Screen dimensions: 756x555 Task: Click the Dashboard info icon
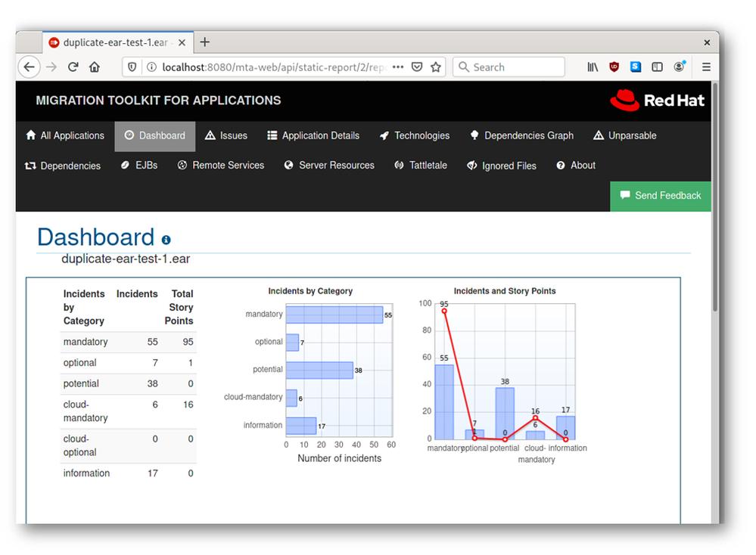[x=166, y=240]
